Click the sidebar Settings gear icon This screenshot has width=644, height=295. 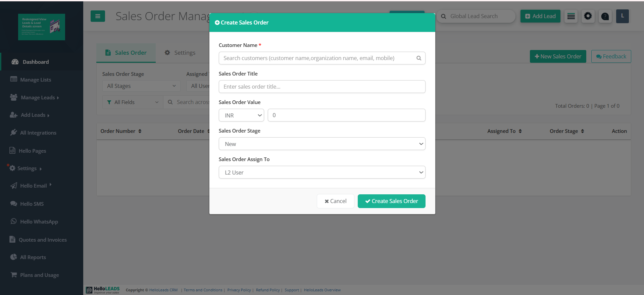coord(12,168)
